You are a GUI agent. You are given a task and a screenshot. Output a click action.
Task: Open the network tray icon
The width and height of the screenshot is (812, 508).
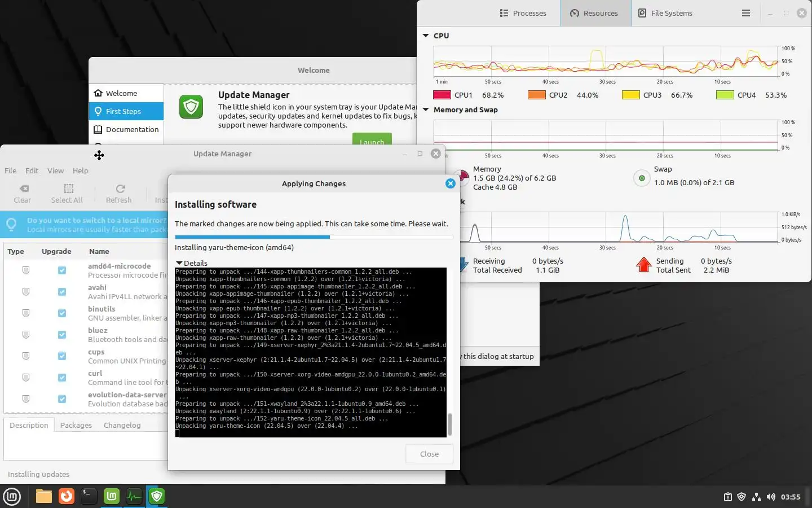(756, 497)
